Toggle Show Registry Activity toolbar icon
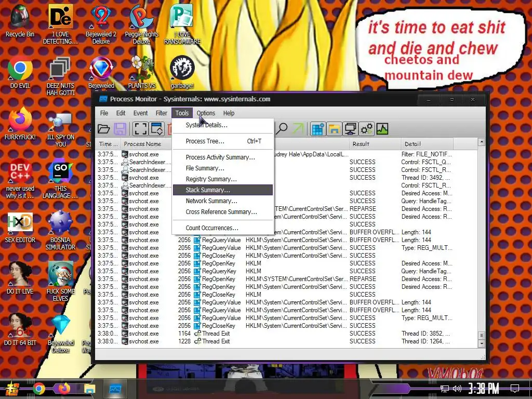This screenshot has width=532, height=399. coord(317,129)
